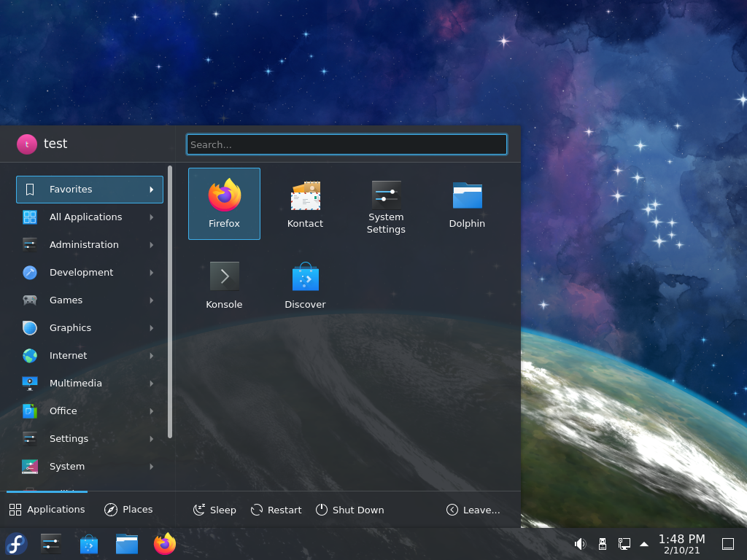Open the Settings category in the sidebar
This screenshot has height=560, width=747.
point(90,438)
